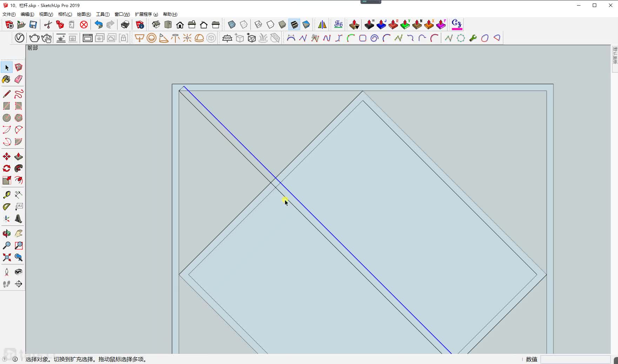The height and width of the screenshot is (364, 618).
Task: Open the 相机(C) menu
Action: coord(65,14)
